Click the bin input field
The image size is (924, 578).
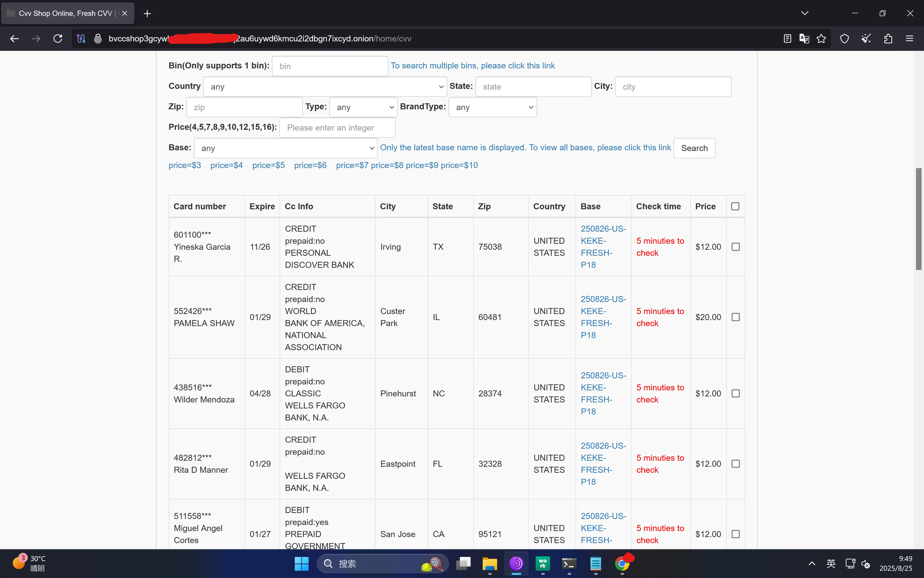coord(330,66)
